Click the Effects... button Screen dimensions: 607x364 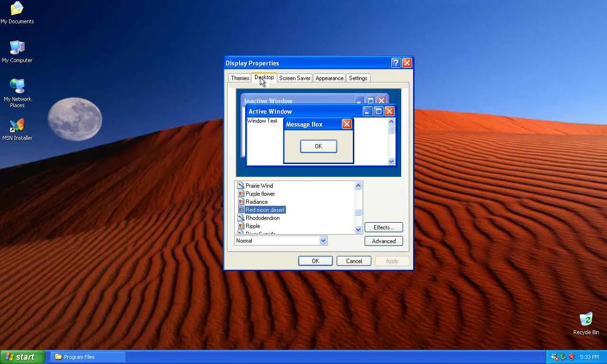click(384, 227)
